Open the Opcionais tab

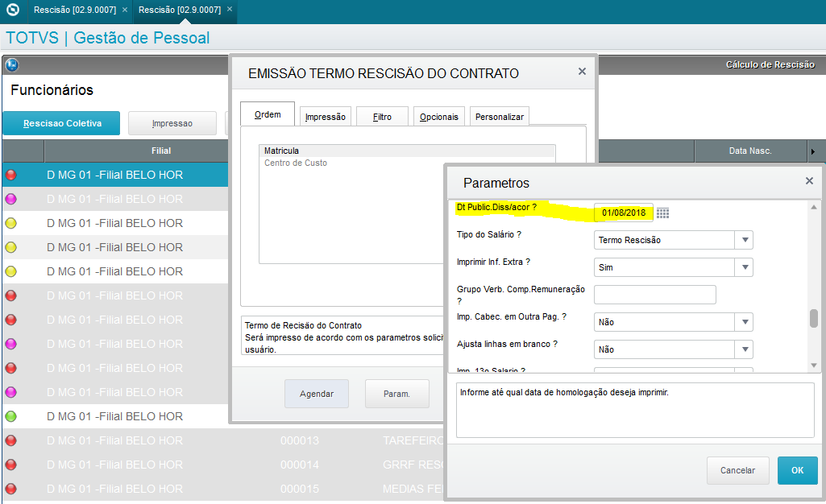point(439,117)
